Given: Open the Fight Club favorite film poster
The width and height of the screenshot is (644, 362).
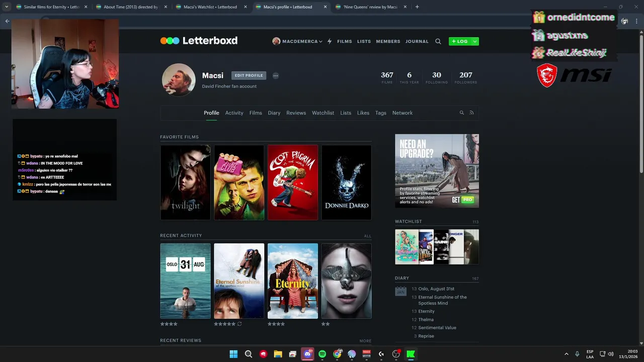Looking at the screenshot, I should pyautogui.click(x=239, y=183).
